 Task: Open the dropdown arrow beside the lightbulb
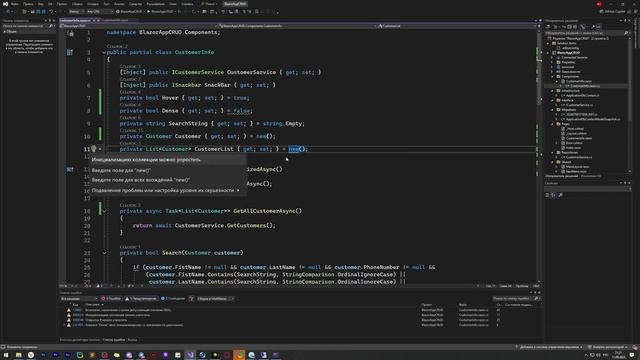(100, 149)
